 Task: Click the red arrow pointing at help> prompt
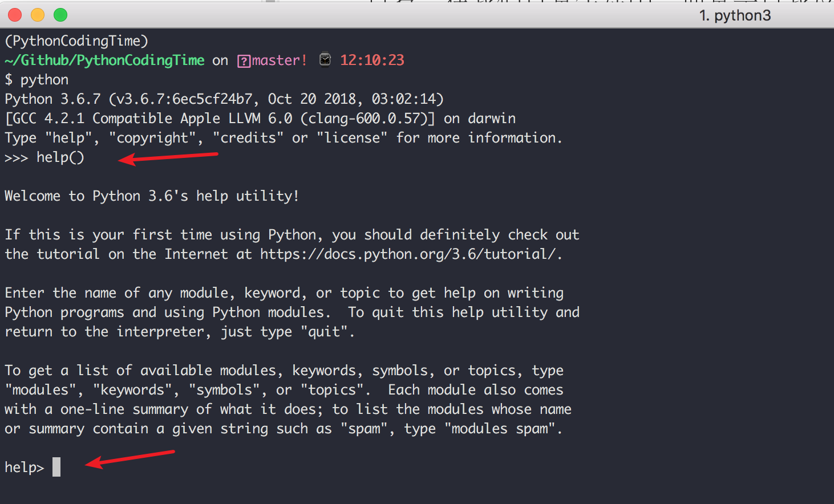click(130, 458)
